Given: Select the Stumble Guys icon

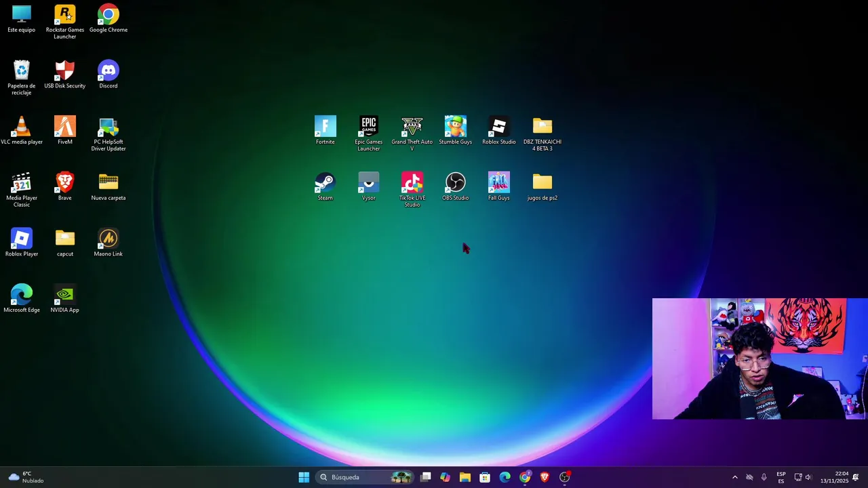Looking at the screenshot, I should click(456, 131).
